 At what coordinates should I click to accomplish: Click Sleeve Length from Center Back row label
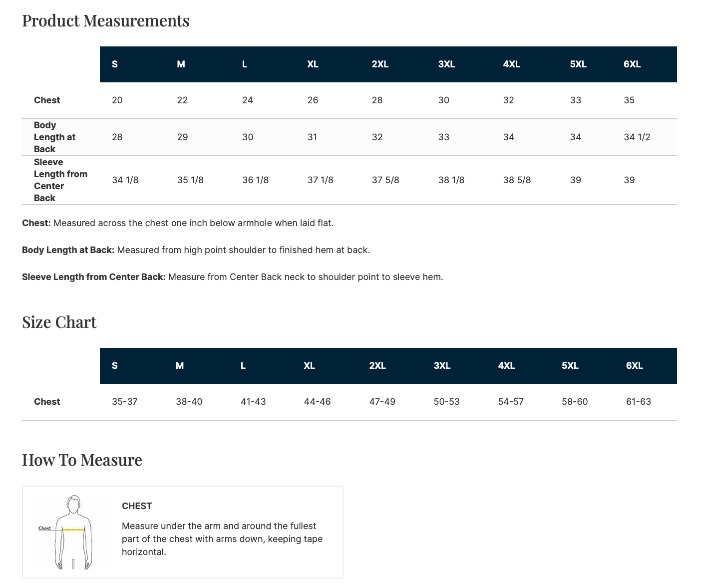pyautogui.click(x=60, y=180)
